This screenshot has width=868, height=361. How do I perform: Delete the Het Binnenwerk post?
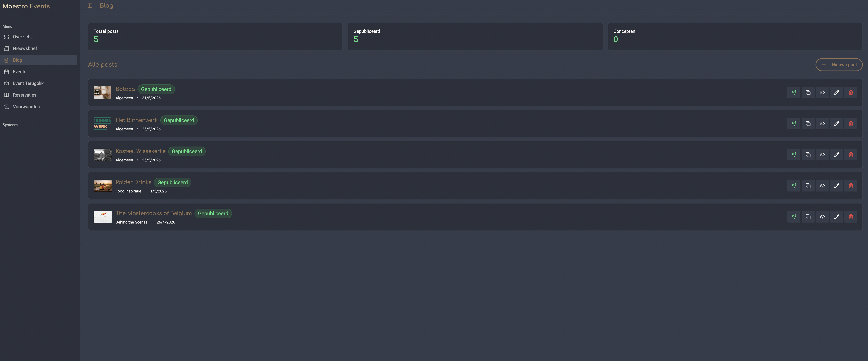point(851,123)
